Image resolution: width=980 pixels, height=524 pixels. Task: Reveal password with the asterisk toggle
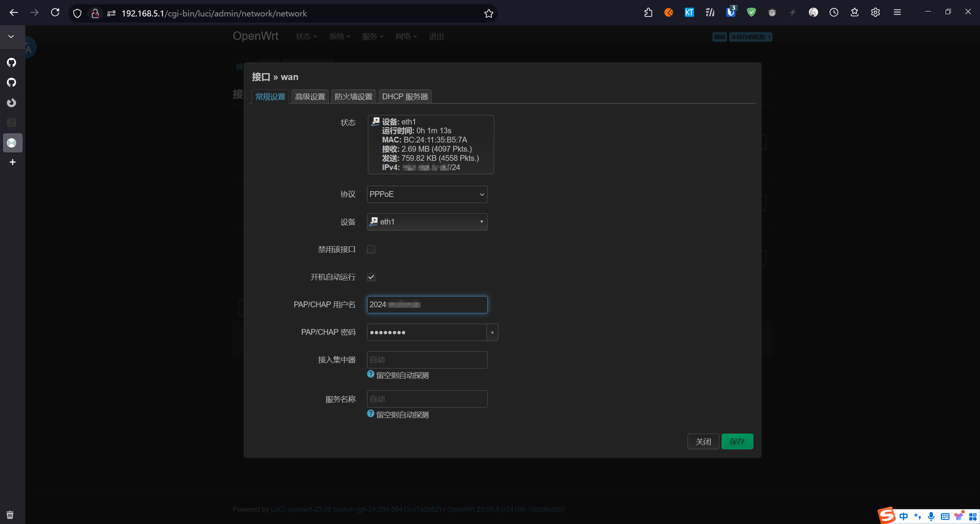[492, 332]
